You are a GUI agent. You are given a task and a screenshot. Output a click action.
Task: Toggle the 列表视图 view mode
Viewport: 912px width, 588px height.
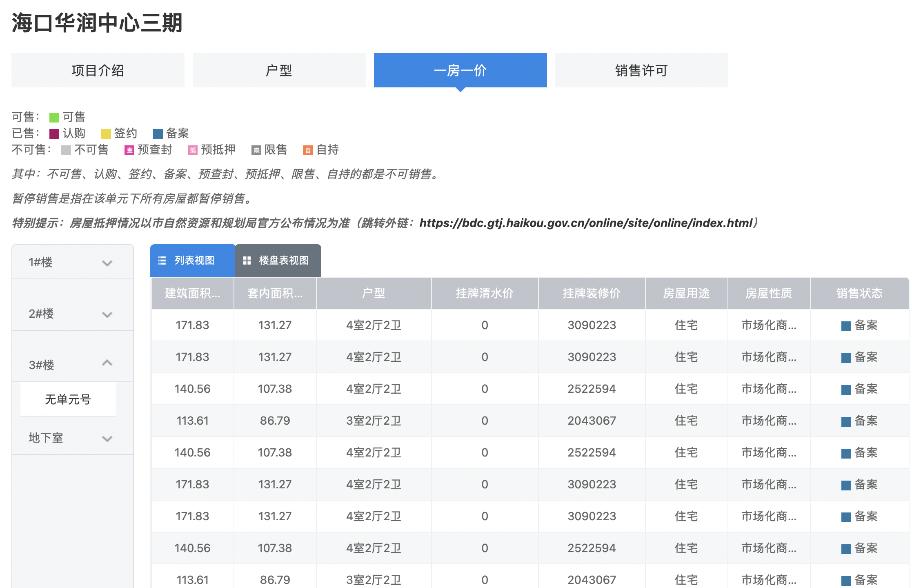pyautogui.click(x=192, y=261)
